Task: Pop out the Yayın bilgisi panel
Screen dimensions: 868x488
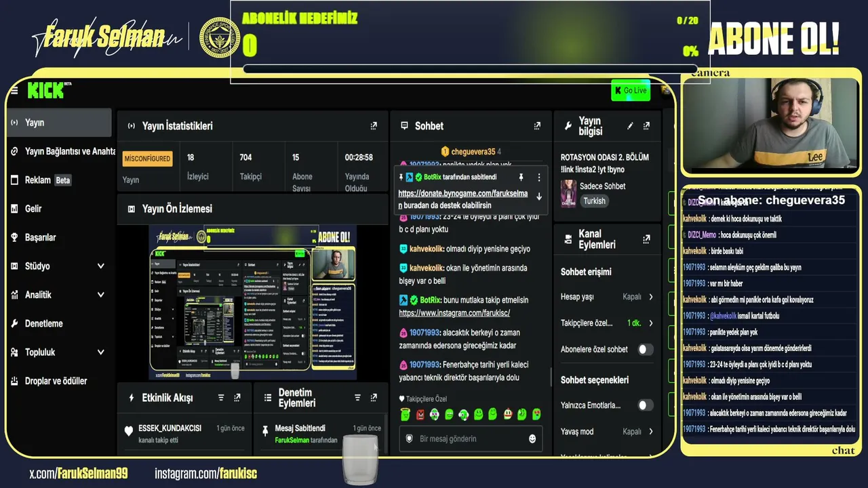Action: (646, 126)
